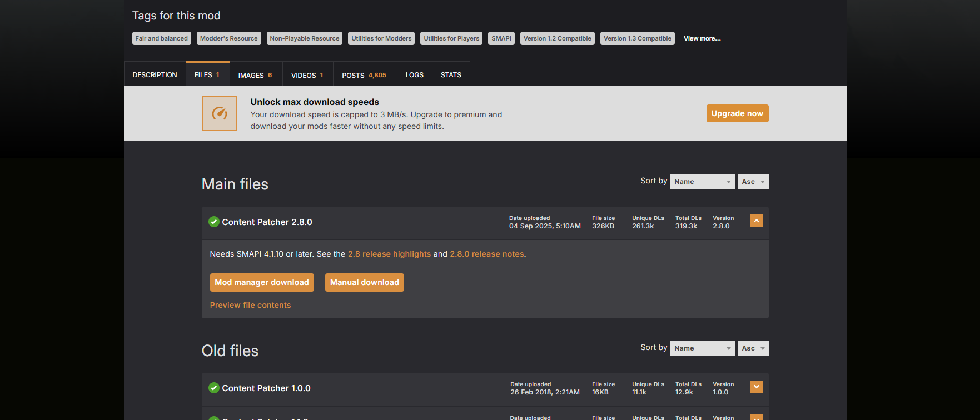Select the Non-Playable Resource tag
This screenshot has height=420, width=980.
305,38
